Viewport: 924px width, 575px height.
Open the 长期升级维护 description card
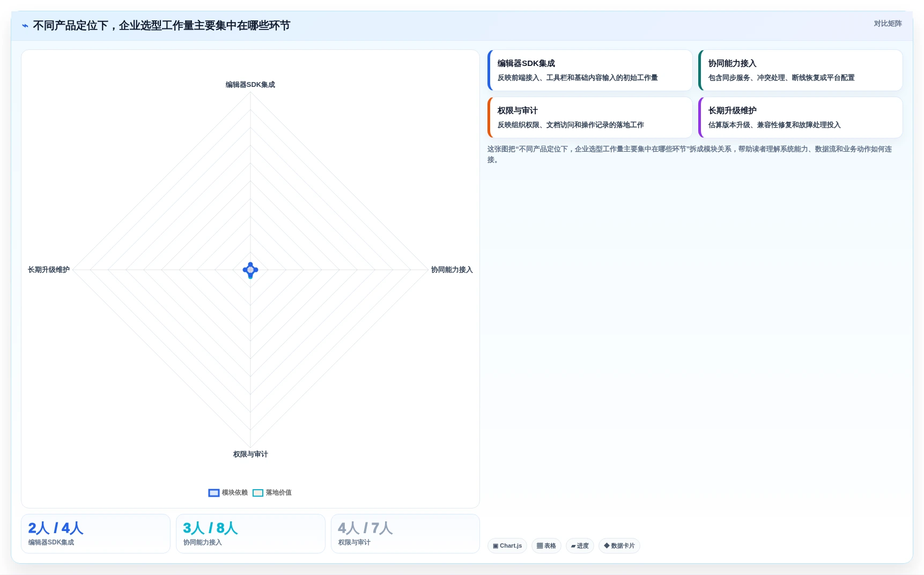pyautogui.click(x=801, y=117)
